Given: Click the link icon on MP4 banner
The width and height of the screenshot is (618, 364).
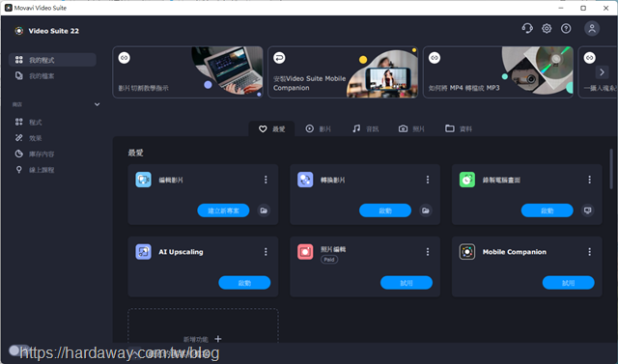Looking at the screenshot, I should [435, 58].
